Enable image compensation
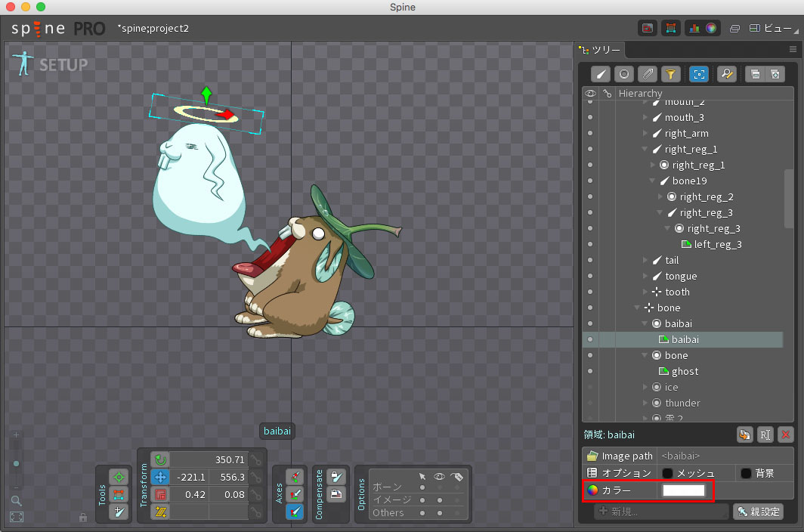Screen dimensions: 804x532 336,494
